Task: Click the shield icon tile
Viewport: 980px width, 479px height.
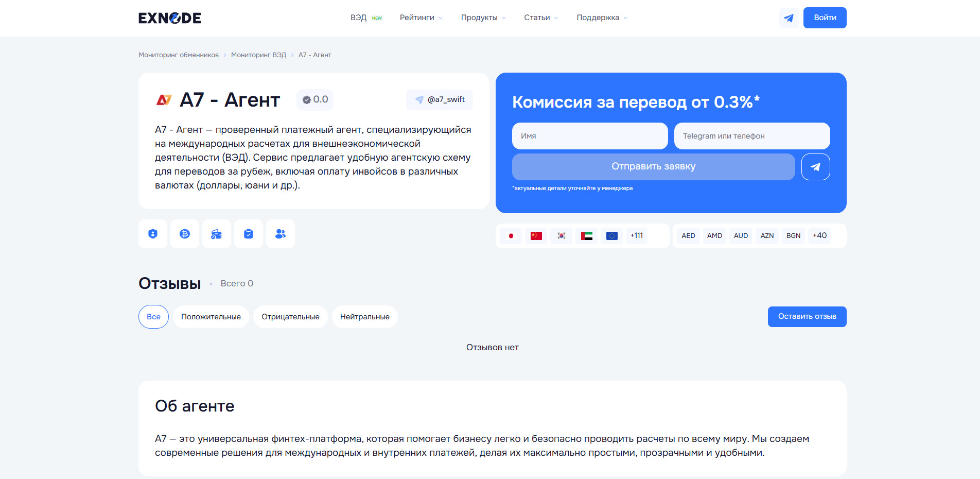Action: [x=153, y=234]
